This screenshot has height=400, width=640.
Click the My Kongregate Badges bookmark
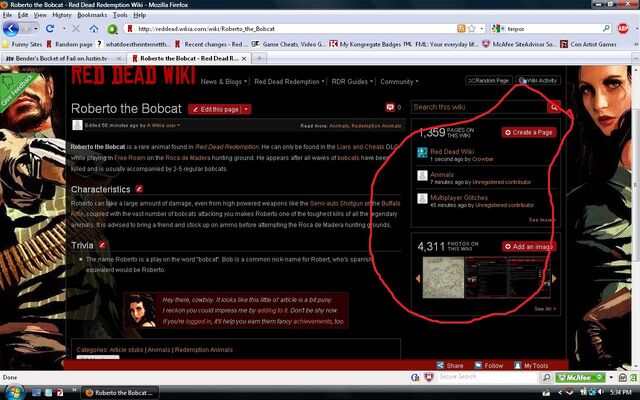pyautogui.click(x=365, y=44)
